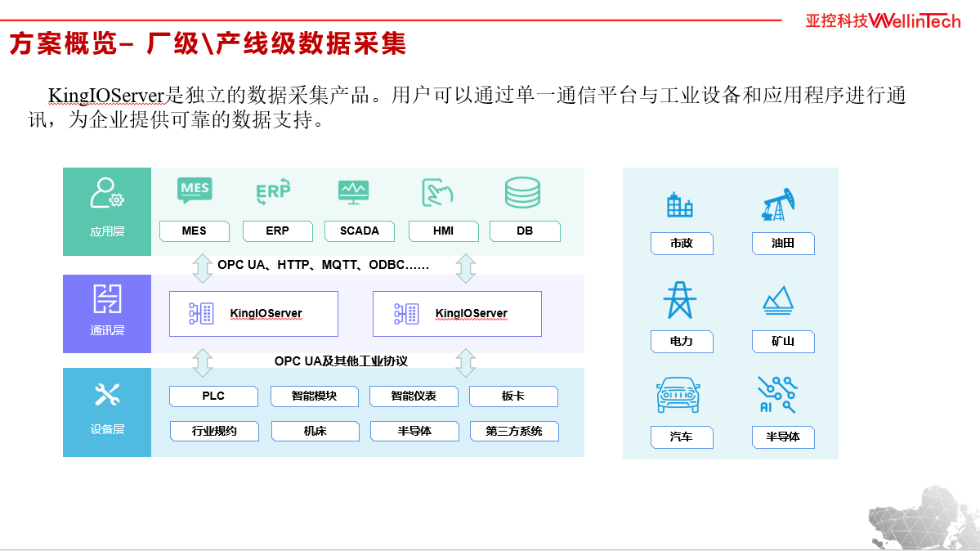This screenshot has height=551, width=980.
Task: Select the 油田 industry label
Action: [x=783, y=244]
